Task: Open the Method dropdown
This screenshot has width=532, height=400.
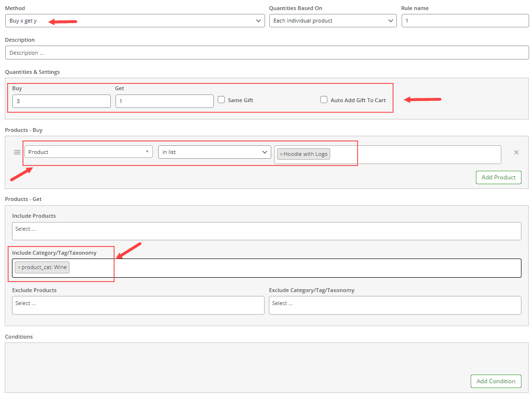Action: [x=135, y=21]
